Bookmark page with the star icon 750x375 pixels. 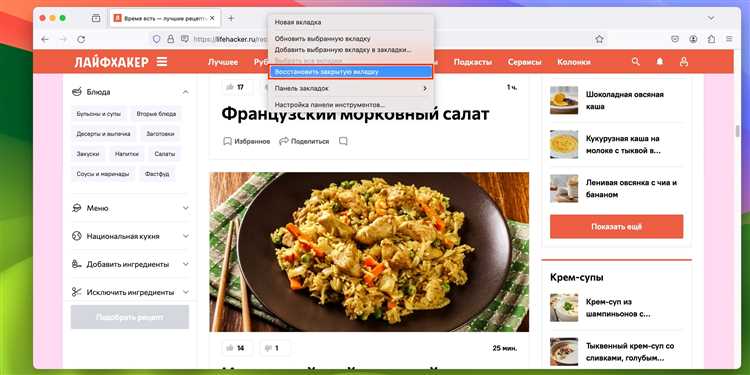point(599,39)
